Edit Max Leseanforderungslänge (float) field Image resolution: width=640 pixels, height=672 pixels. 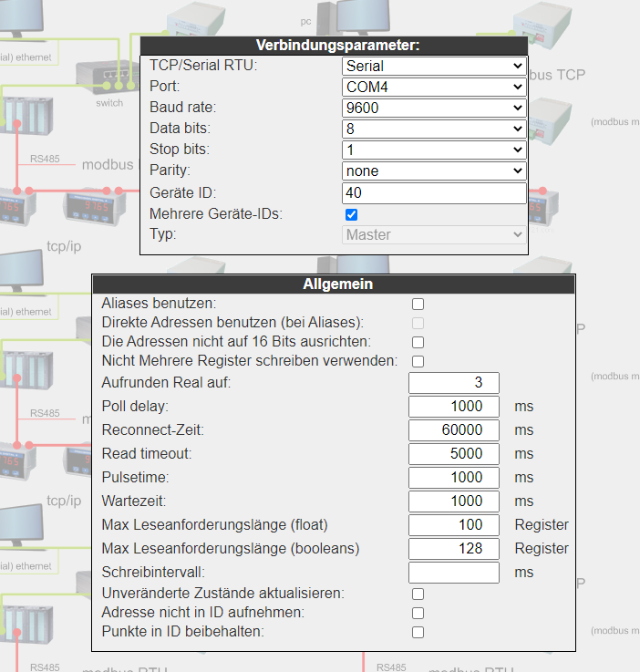pos(454,525)
